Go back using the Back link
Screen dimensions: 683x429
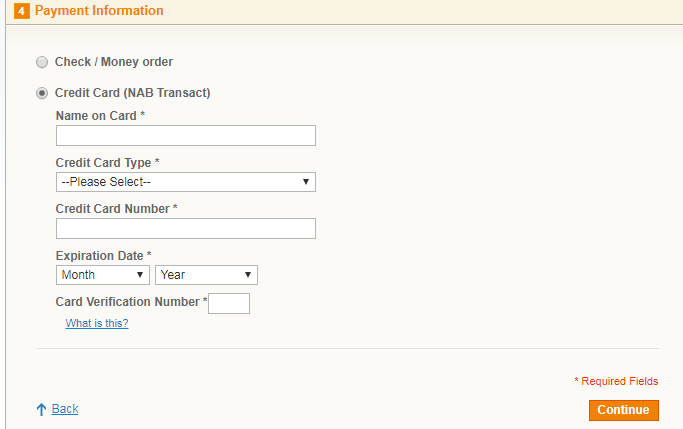pos(65,409)
